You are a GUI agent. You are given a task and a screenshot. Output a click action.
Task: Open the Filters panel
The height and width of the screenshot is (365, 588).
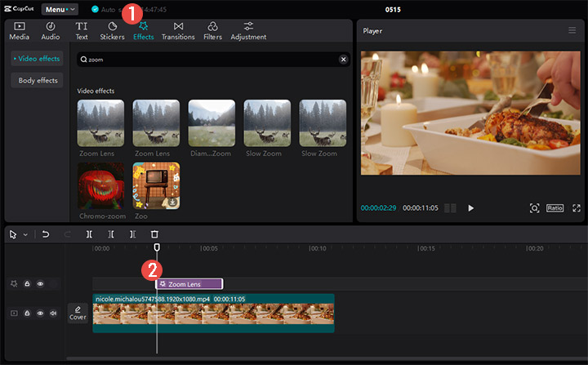point(212,31)
